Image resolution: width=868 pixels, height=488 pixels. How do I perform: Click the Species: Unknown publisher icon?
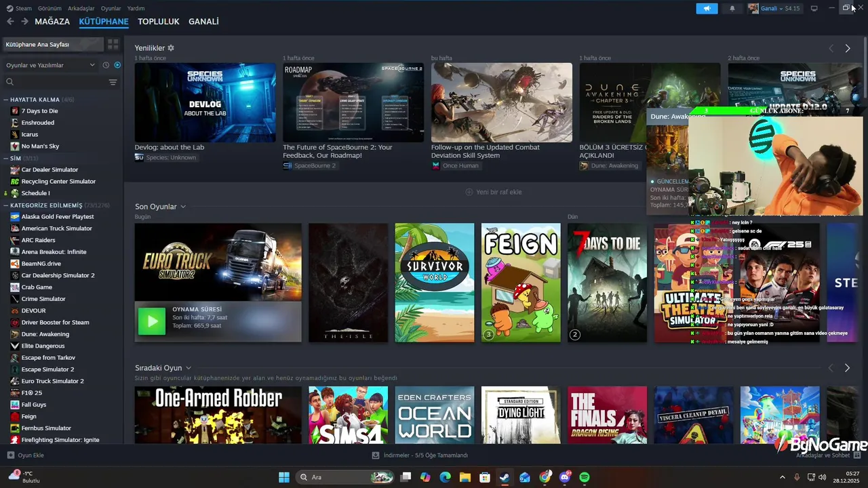[x=139, y=157]
